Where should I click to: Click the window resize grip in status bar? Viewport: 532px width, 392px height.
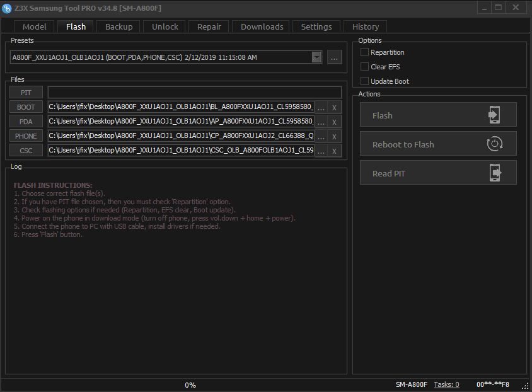click(526, 386)
